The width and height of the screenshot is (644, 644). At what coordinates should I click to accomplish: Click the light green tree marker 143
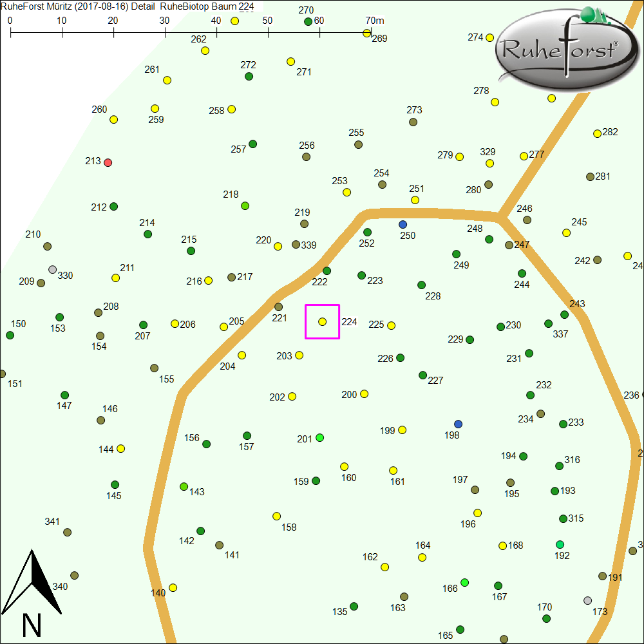pos(184,486)
